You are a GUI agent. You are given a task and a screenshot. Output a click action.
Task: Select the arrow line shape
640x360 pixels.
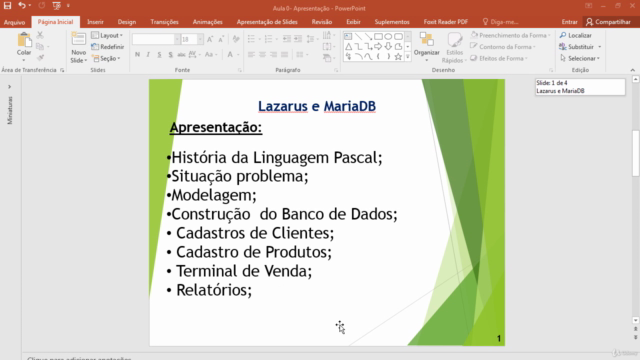[x=368, y=36]
